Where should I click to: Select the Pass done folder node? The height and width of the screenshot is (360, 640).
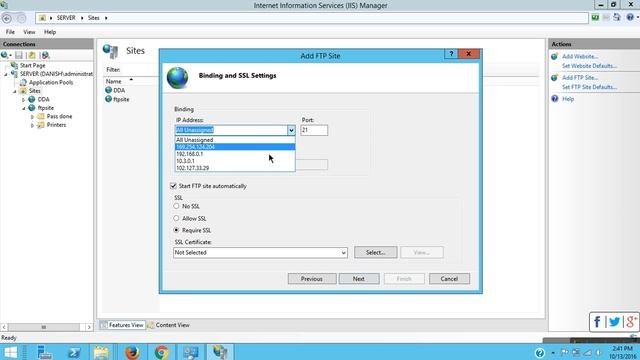(59, 117)
